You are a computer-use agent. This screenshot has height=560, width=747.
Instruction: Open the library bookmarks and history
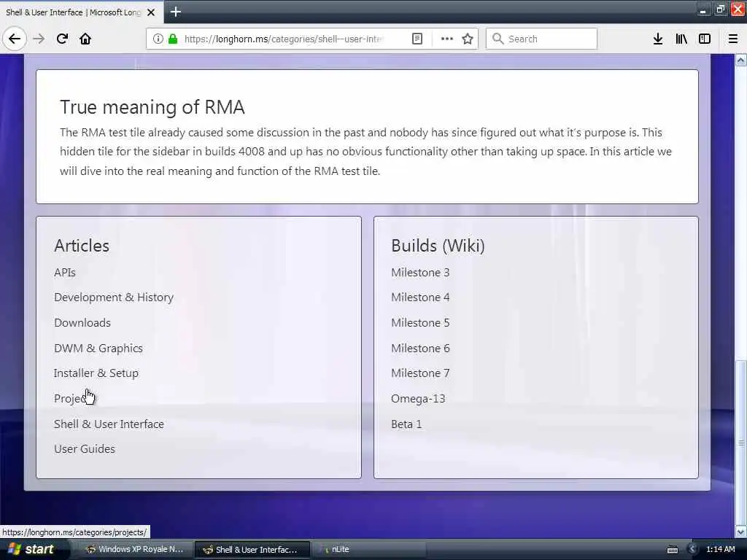pos(681,39)
